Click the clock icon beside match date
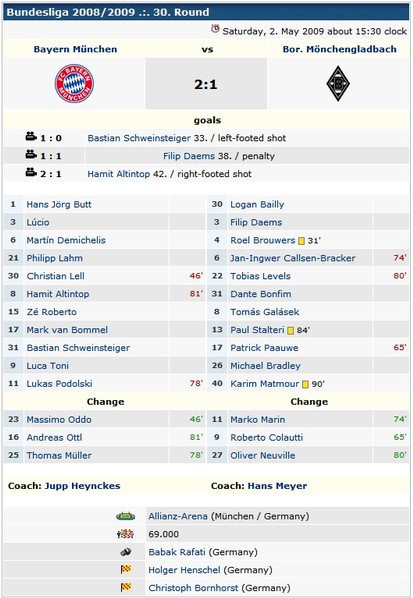 (215, 29)
